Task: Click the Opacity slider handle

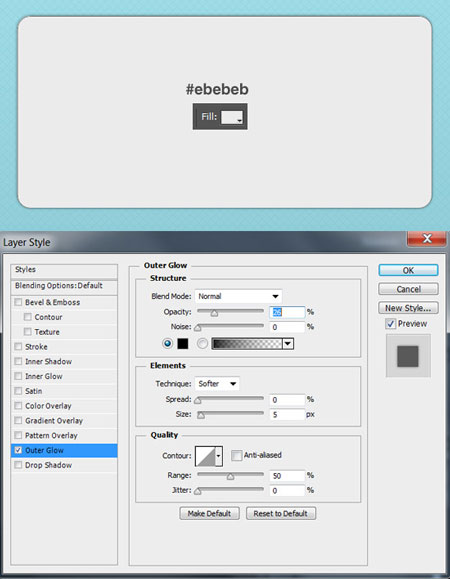Action: point(214,314)
